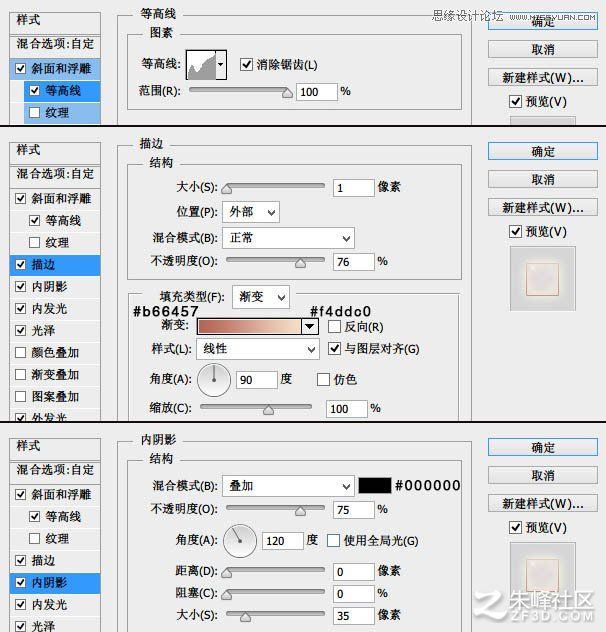The width and height of the screenshot is (606, 632).
Task: Open 样式(L) dropdown showing 线性
Action: (x=258, y=349)
